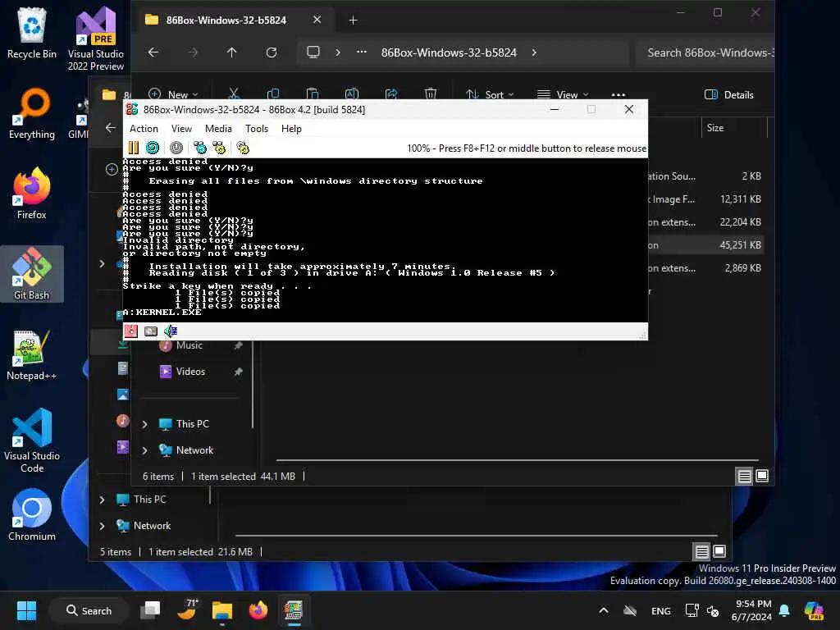Copy the selected item in File Explorer
840x630 pixels.
273,94
